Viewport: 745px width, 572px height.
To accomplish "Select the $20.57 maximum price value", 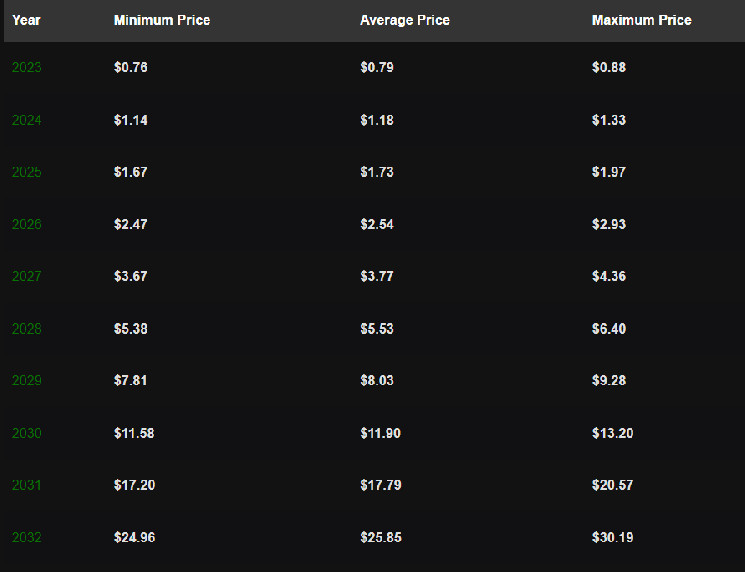I will pos(612,485).
